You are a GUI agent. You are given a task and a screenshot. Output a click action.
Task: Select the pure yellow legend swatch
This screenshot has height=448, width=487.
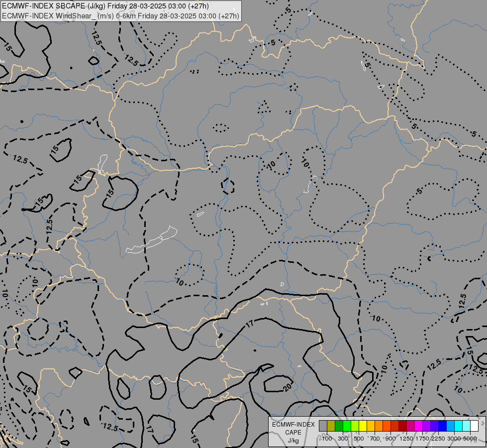(363, 426)
